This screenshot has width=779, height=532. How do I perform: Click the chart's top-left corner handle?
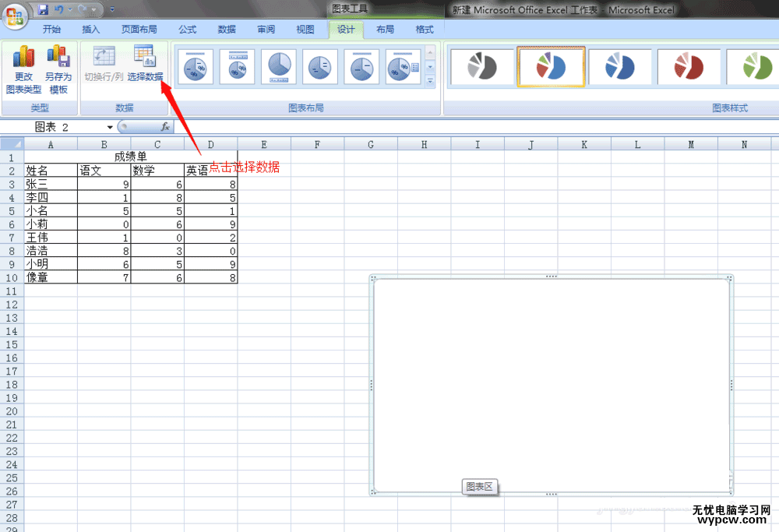pos(373,278)
